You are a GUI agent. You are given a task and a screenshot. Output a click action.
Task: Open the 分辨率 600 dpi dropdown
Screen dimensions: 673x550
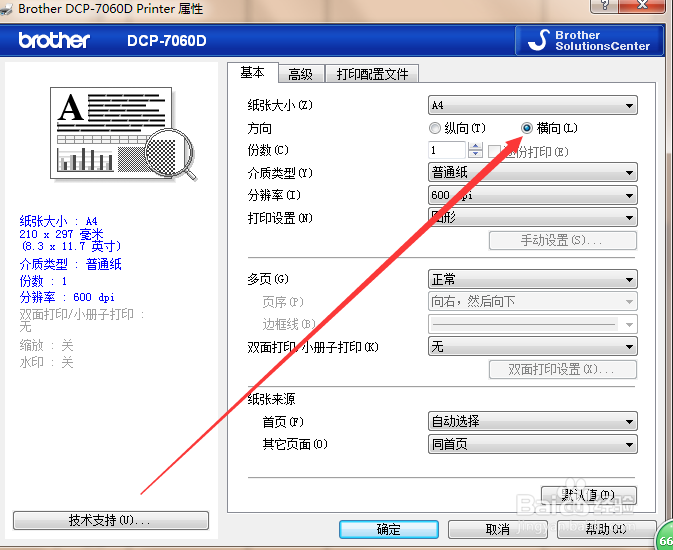point(533,195)
